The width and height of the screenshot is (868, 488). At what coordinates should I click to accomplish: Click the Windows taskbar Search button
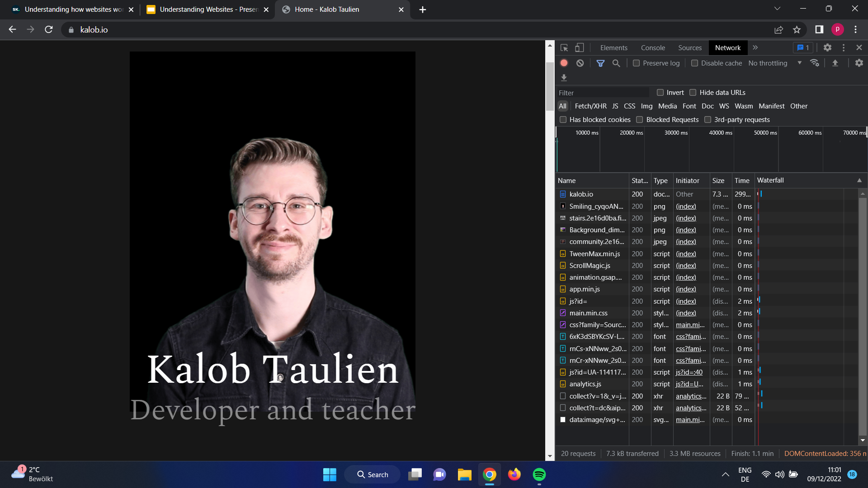coord(372,474)
